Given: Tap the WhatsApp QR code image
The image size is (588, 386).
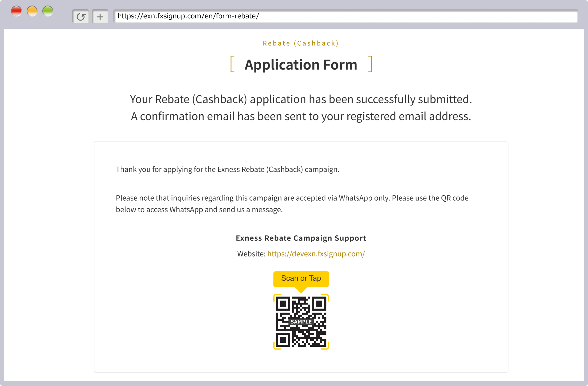Looking at the screenshot, I should pyautogui.click(x=301, y=322).
